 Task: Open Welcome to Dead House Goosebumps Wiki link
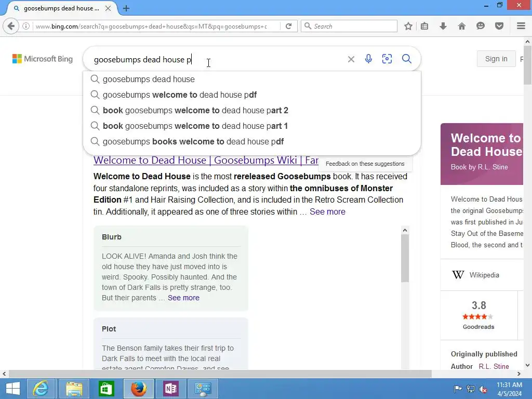point(206,160)
